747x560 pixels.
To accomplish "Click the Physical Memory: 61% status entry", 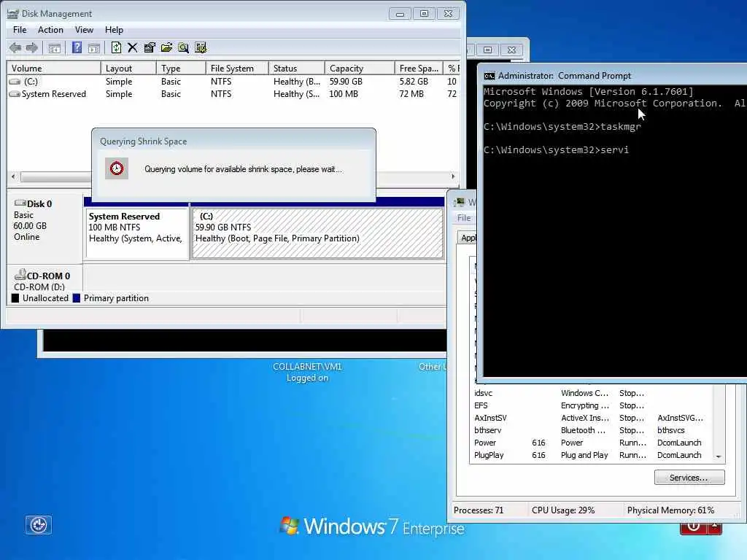I will coord(670,510).
